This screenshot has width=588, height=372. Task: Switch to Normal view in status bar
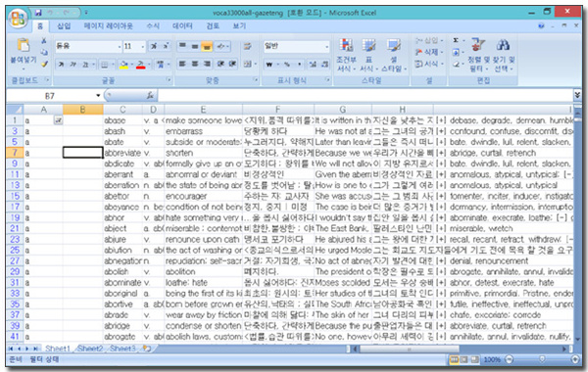coord(454,359)
